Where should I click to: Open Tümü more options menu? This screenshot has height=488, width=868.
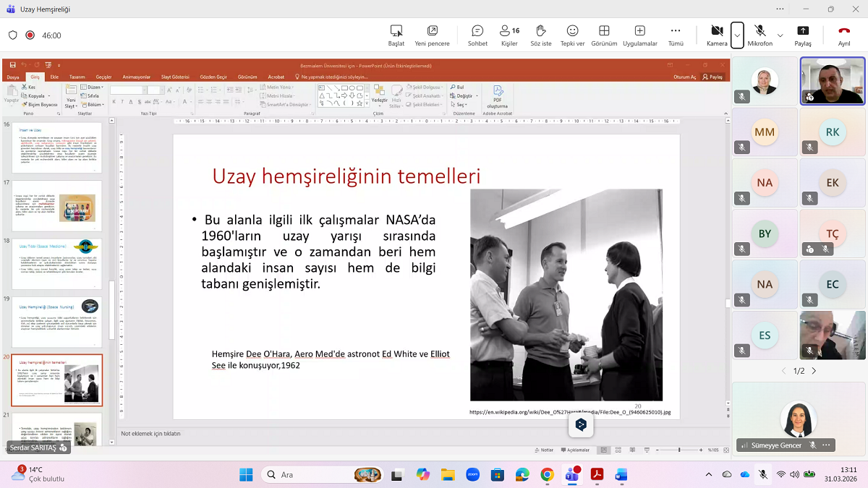(x=676, y=35)
